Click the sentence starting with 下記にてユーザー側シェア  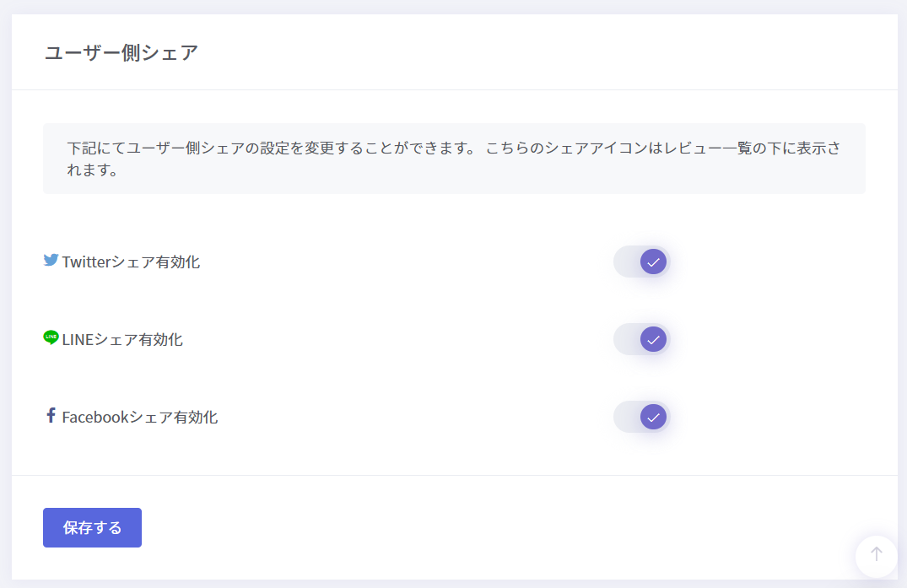(x=272, y=148)
